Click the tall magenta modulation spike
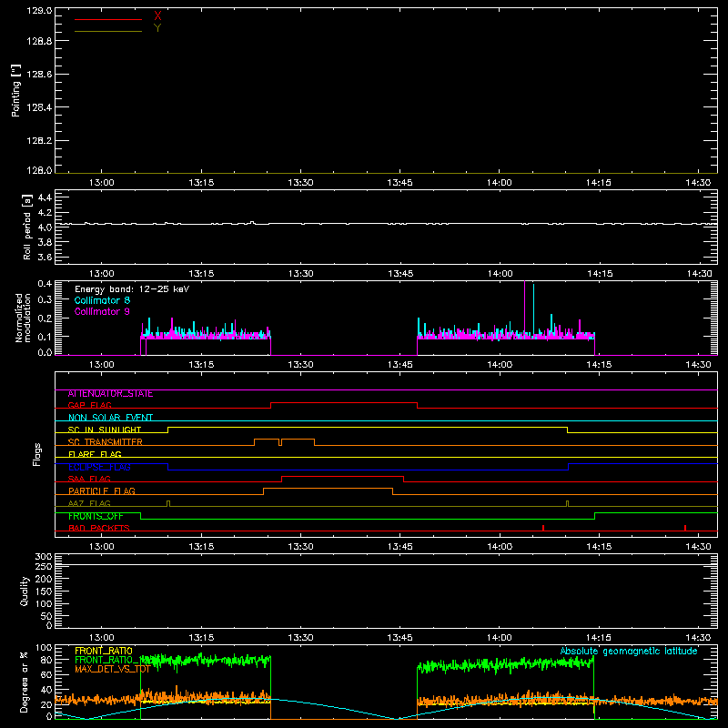This screenshot has height=728, width=728. tap(525, 307)
